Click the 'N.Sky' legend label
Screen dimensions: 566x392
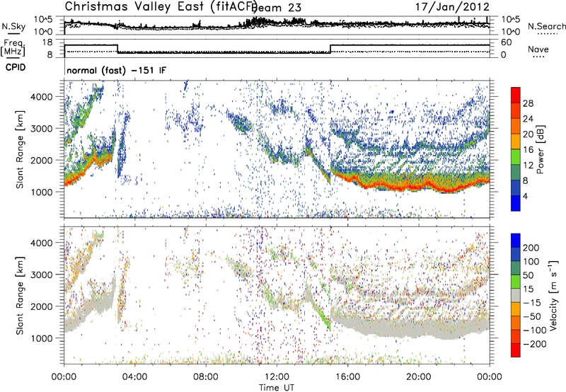(x=13, y=26)
